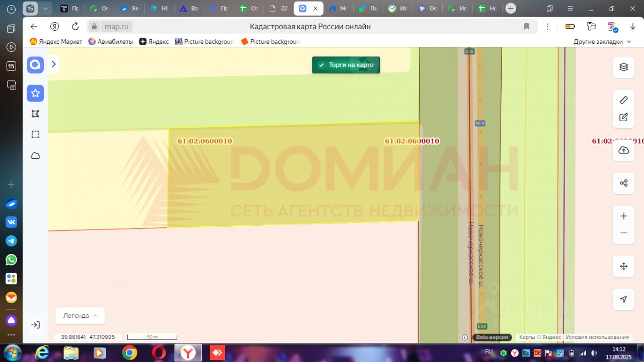Image resolution: width=644 pixels, height=362 pixels.
Task: Open the map search tool in sidebar
Action: 35,65
